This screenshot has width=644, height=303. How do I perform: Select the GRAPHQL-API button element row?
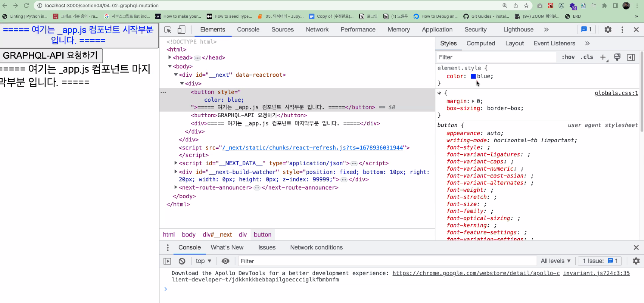[x=297, y=115]
